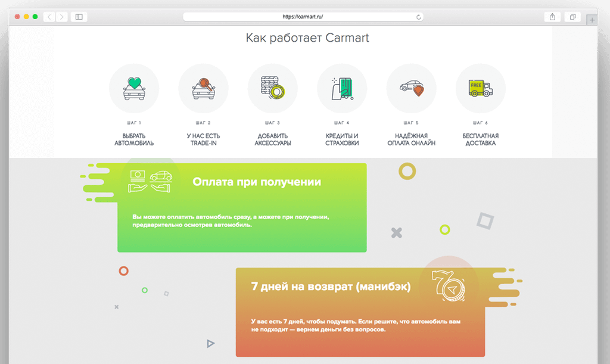Click the car with heart icon for step 1

click(x=134, y=88)
